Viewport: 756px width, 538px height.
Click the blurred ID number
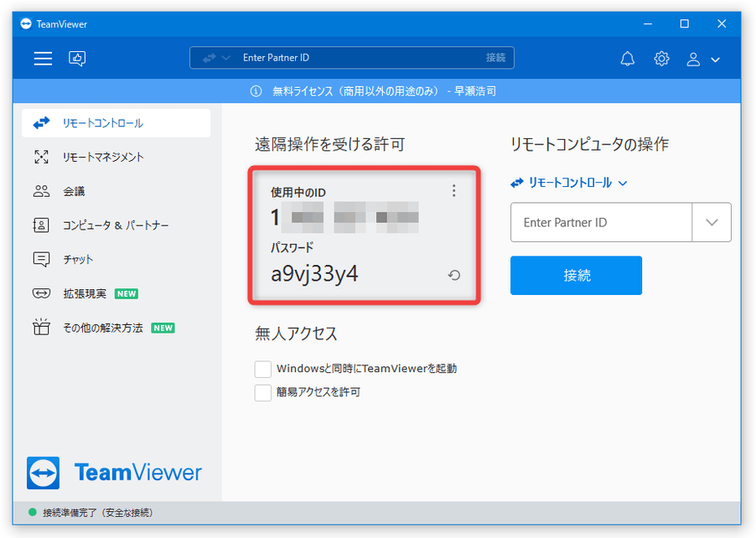point(344,217)
